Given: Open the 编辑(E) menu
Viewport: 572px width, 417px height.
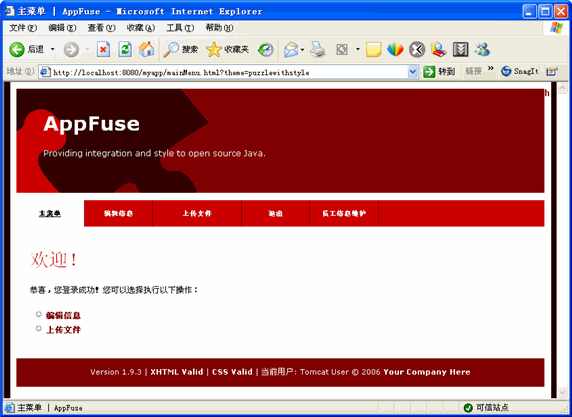Looking at the screenshot, I should (62, 28).
